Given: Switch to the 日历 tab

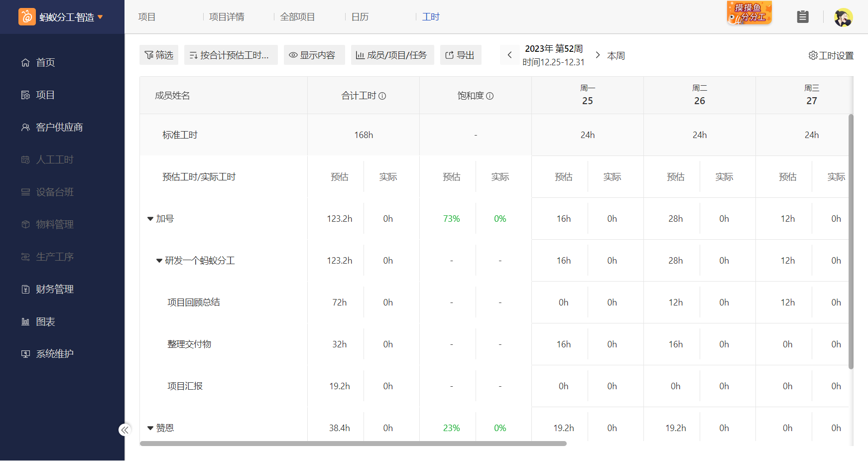Looking at the screenshot, I should [x=360, y=17].
